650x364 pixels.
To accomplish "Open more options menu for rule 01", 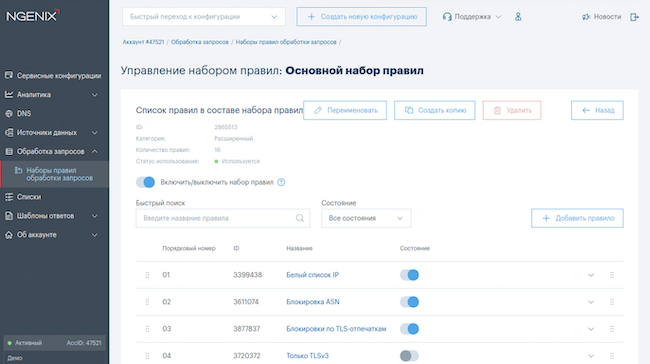I will (612, 275).
